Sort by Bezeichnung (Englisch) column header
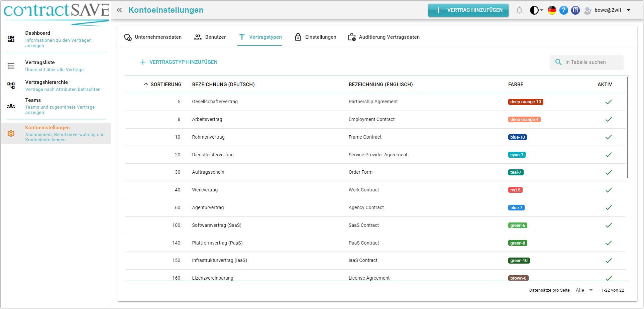644x309 pixels. tap(381, 85)
